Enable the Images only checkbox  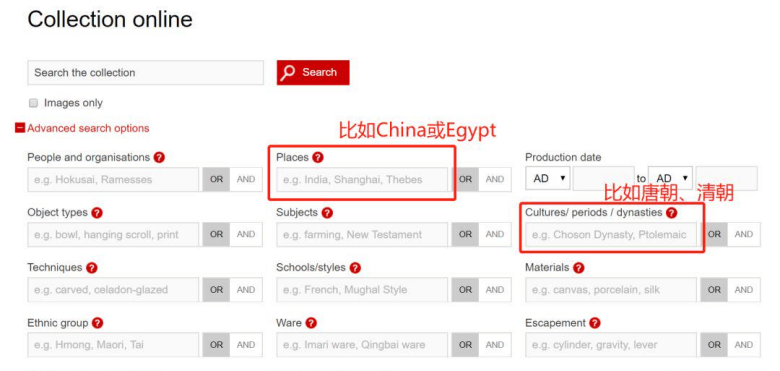[x=33, y=103]
